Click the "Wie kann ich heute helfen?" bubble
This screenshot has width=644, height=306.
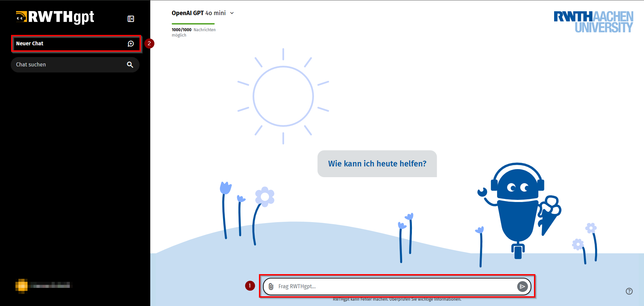[x=377, y=164]
